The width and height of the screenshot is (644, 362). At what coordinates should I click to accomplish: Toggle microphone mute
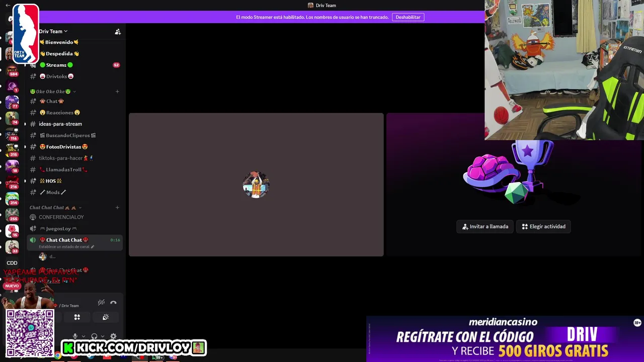(75, 336)
